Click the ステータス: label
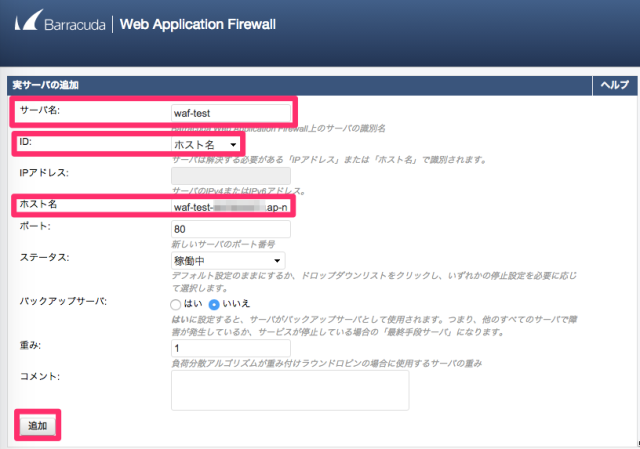 point(44,257)
